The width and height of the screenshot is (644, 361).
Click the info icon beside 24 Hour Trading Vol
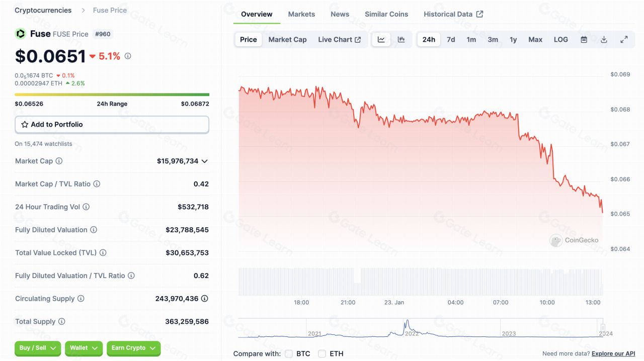86,207
